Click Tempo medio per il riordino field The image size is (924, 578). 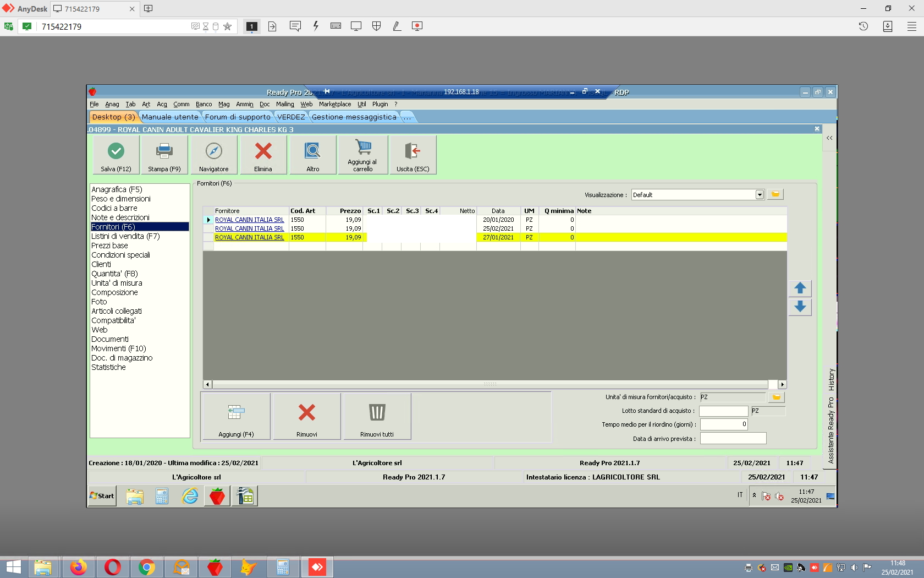pyautogui.click(x=724, y=424)
